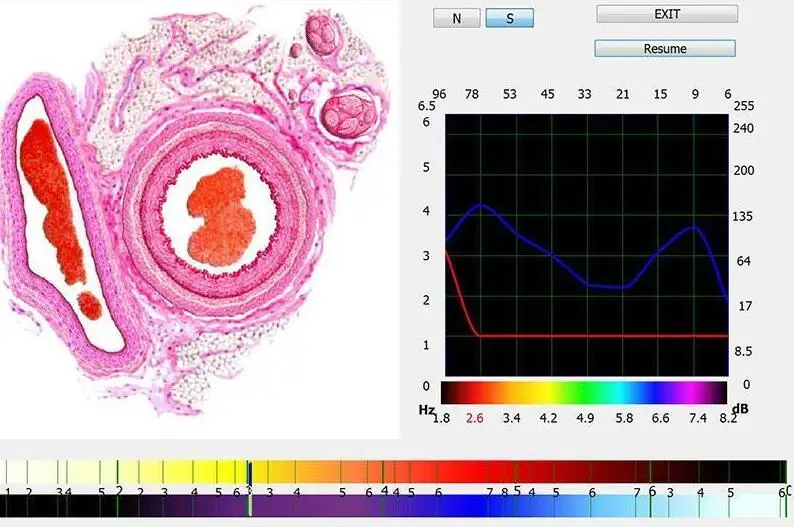Click the 4.2 frequency label

click(x=548, y=418)
